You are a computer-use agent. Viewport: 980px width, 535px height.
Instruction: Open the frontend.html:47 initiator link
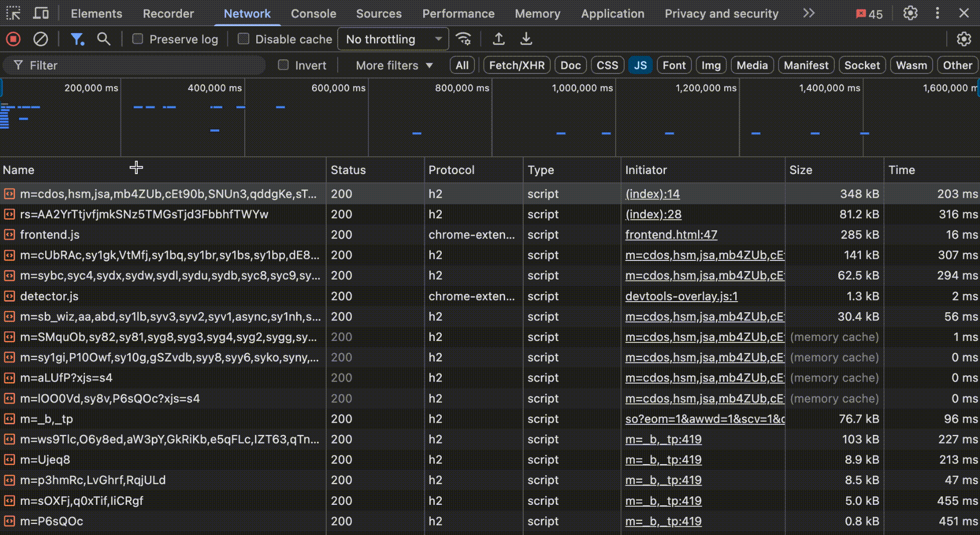(x=671, y=234)
